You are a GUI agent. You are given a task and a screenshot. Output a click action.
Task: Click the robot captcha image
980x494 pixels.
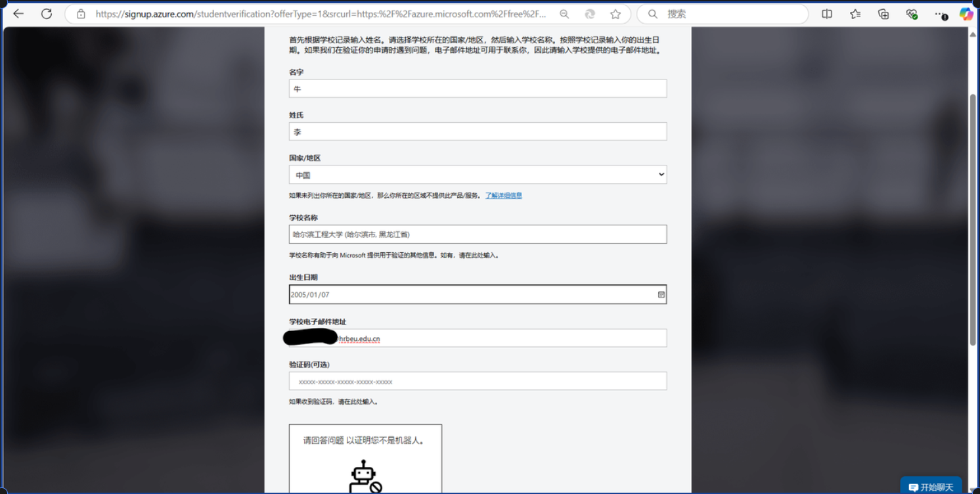click(365, 478)
